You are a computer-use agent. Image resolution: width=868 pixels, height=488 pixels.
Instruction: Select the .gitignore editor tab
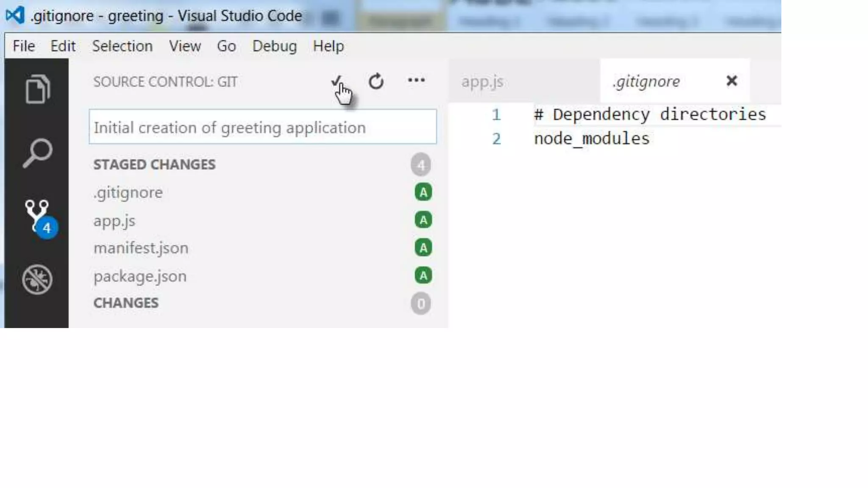(x=646, y=81)
